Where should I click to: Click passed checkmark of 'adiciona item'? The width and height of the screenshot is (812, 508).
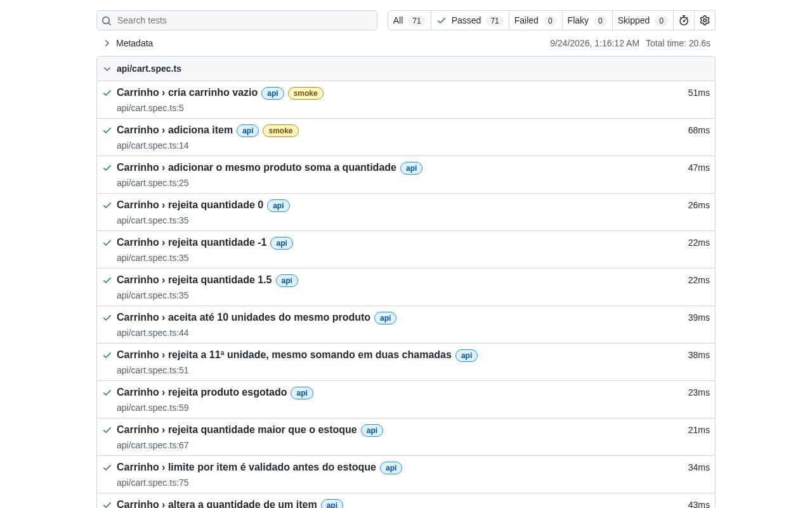tap(107, 130)
